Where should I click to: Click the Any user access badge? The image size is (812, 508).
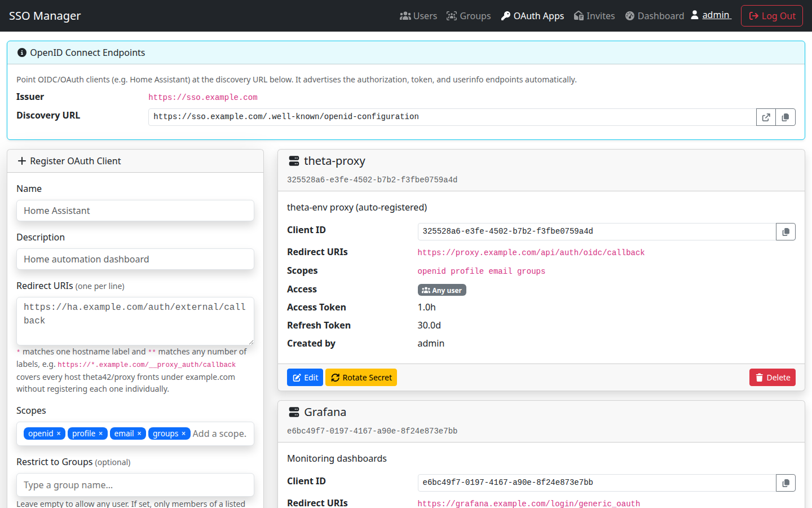[442, 290]
